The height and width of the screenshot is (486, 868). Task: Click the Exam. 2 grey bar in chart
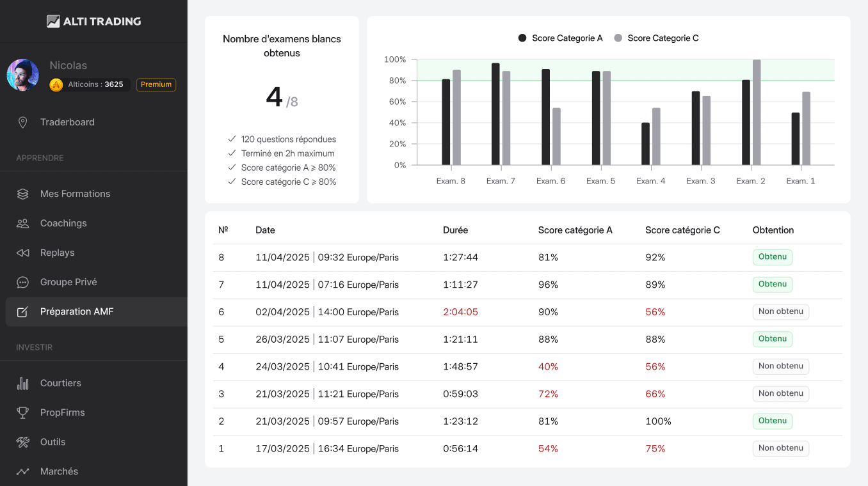[x=757, y=112]
